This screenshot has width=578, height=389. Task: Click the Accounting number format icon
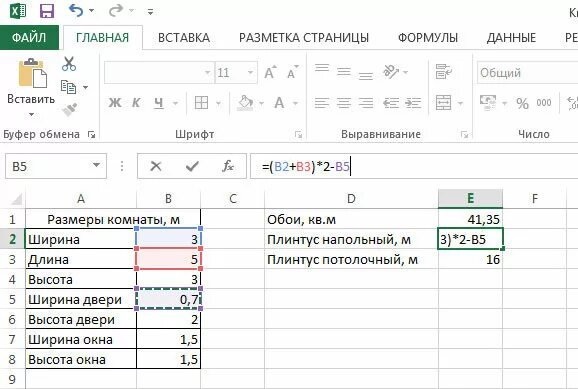coord(488,103)
